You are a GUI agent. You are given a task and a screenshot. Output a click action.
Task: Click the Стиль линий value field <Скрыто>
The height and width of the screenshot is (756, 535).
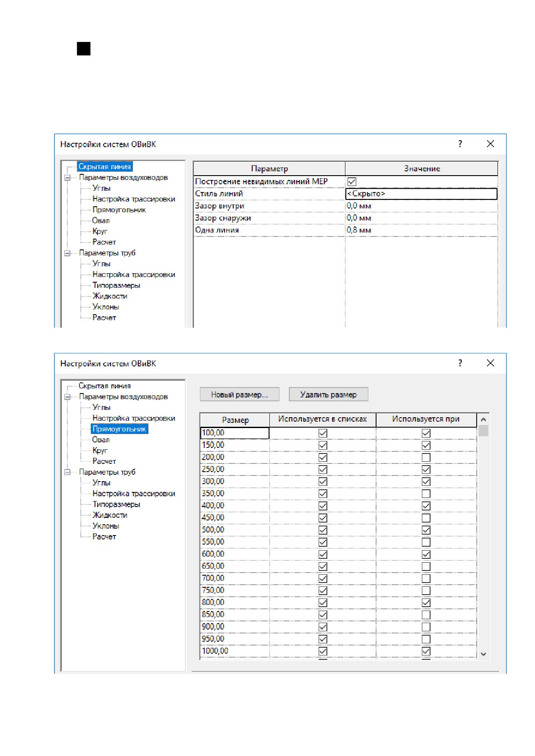tap(421, 194)
